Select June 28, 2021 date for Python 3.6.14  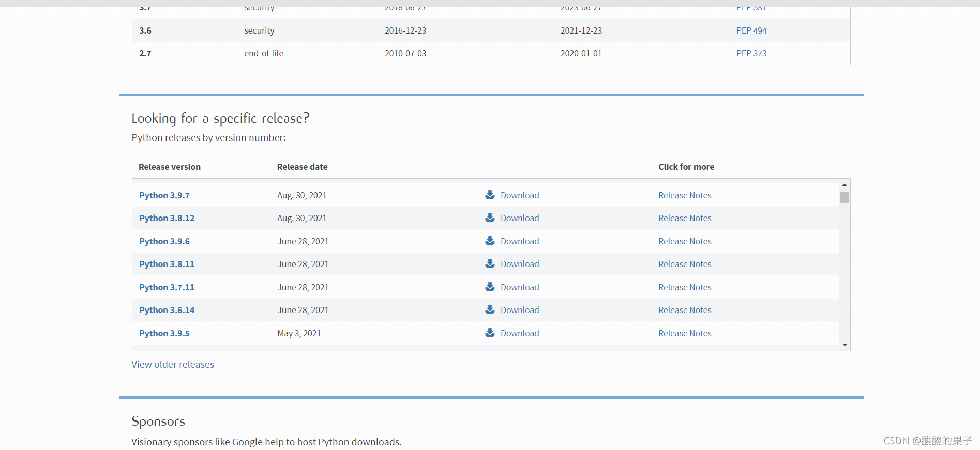pyautogui.click(x=303, y=310)
